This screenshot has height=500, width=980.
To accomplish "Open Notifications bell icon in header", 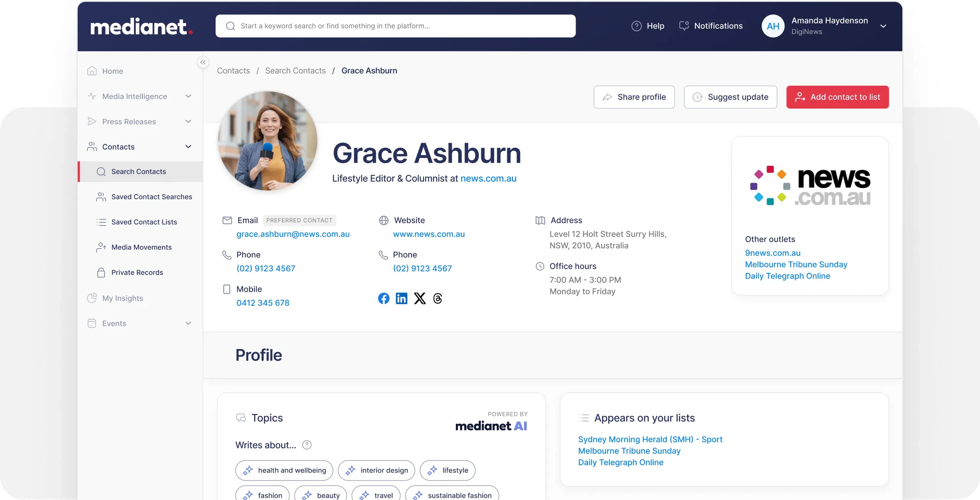I will coord(684,26).
